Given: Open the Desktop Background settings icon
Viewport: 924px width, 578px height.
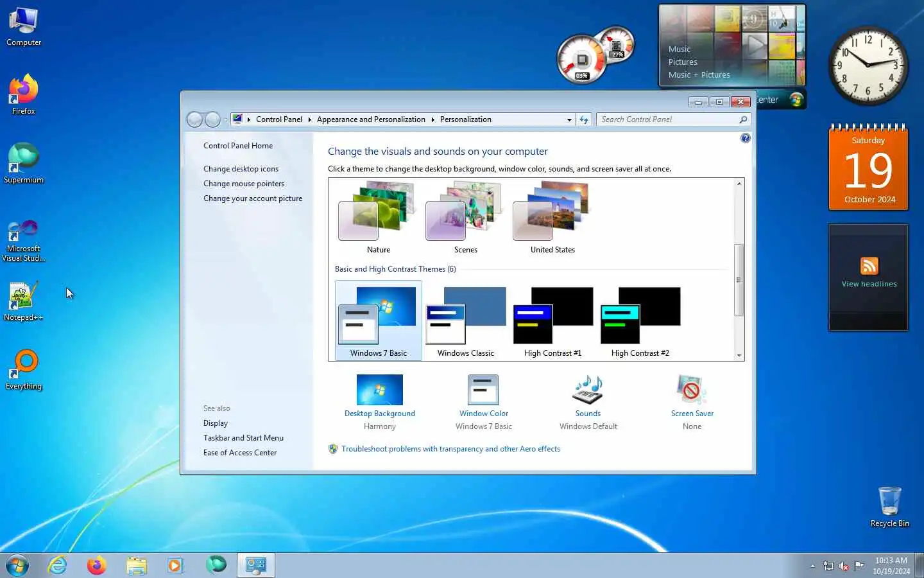Looking at the screenshot, I should pyautogui.click(x=379, y=390).
